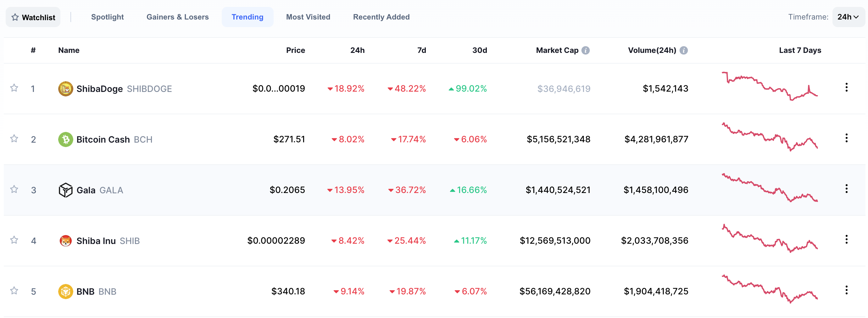Click the Gala cube logo icon

click(66, 190)
